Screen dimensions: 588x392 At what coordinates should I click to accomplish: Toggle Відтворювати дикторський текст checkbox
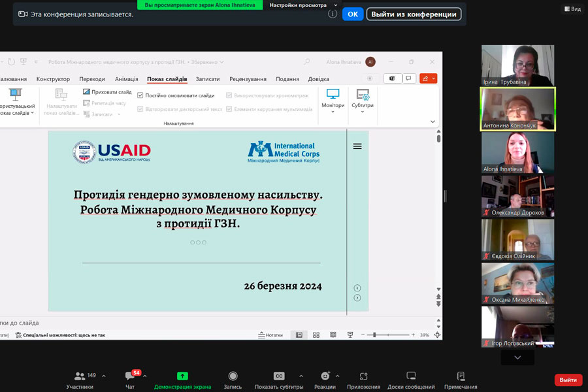click(x=140, y=109)
